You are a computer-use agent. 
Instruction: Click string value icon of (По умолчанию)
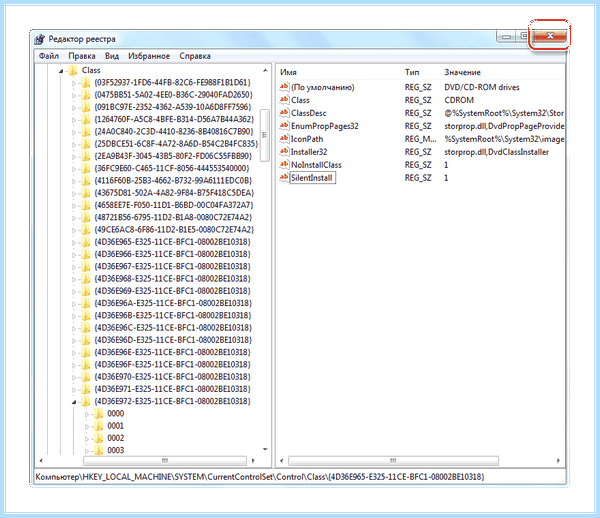(x=284, y=87)
